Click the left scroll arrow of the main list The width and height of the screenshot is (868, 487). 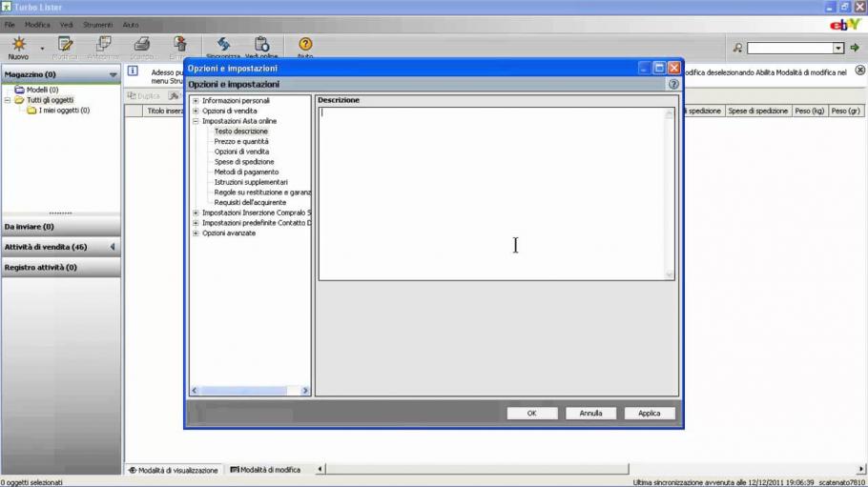point(320,469)
